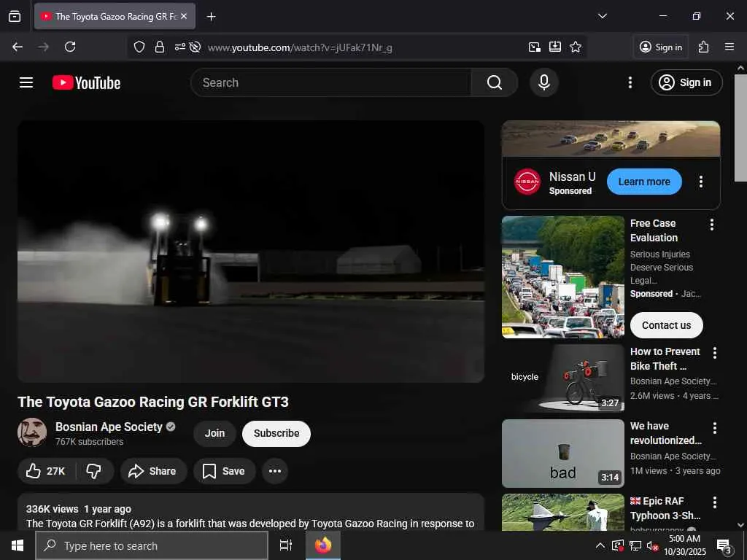
Task: Click muted volume tray icon
Action: click(652, 545)
